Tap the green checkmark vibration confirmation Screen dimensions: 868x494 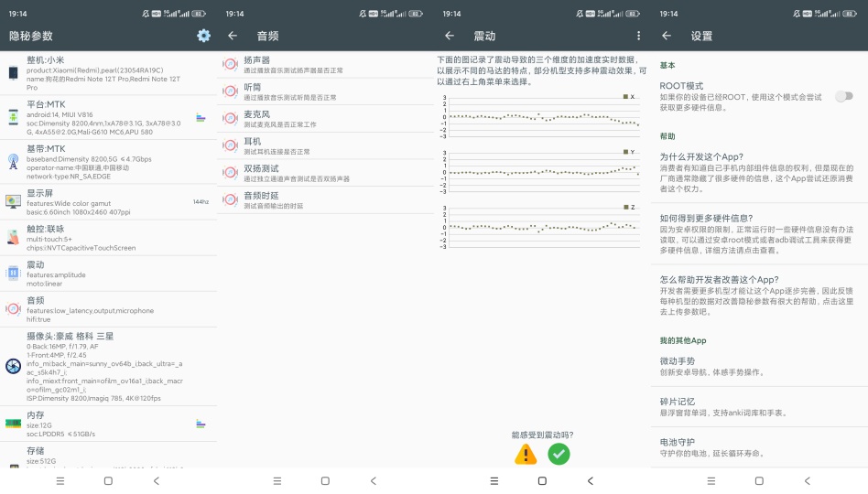559,454
